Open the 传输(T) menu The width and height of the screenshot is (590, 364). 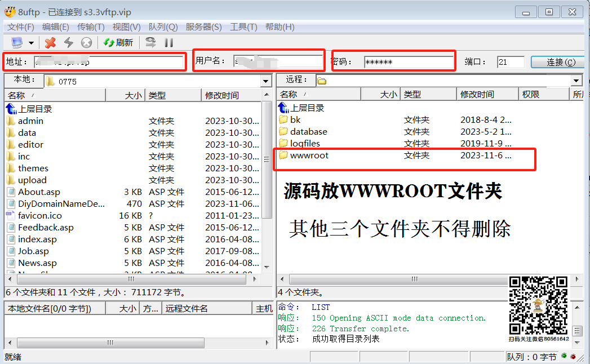pos(91,27)
